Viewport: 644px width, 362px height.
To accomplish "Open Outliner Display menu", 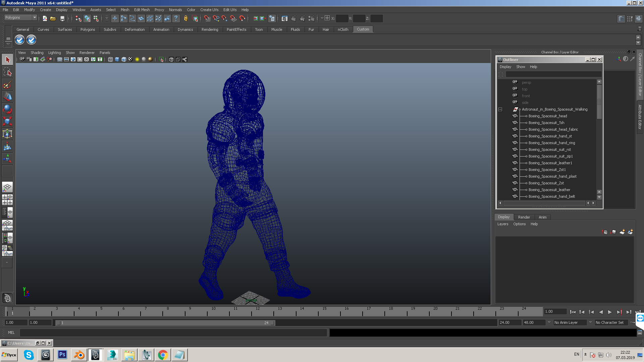I will click(505, 67).
